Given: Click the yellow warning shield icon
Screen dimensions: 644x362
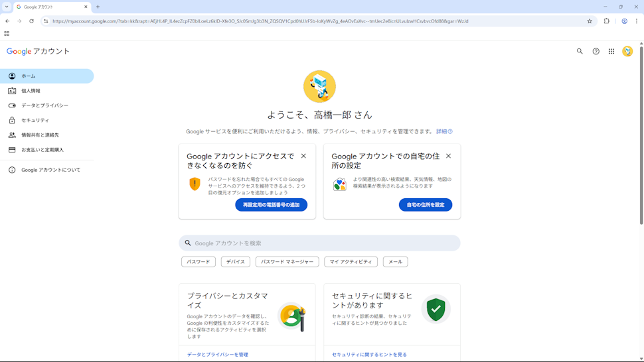Looking at the screenshot, I should pos(195,184).
